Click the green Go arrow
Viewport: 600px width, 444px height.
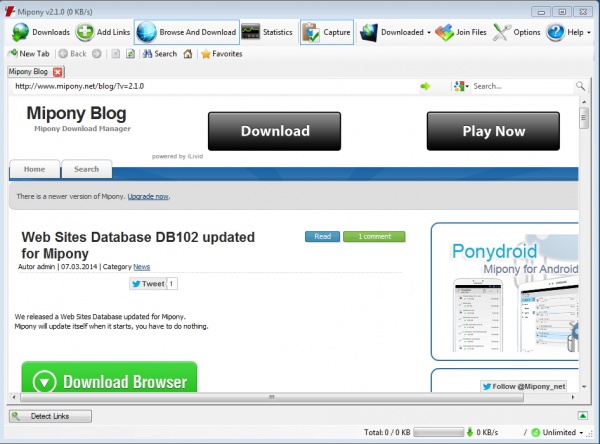click(x=425, y=86)
